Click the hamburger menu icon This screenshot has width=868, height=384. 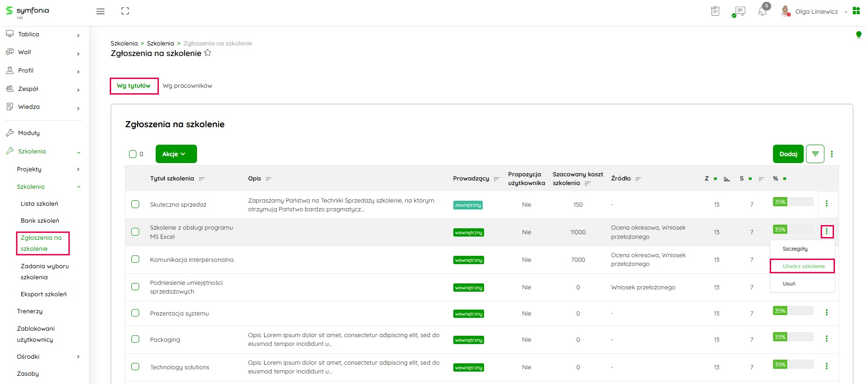pos(100,11)
